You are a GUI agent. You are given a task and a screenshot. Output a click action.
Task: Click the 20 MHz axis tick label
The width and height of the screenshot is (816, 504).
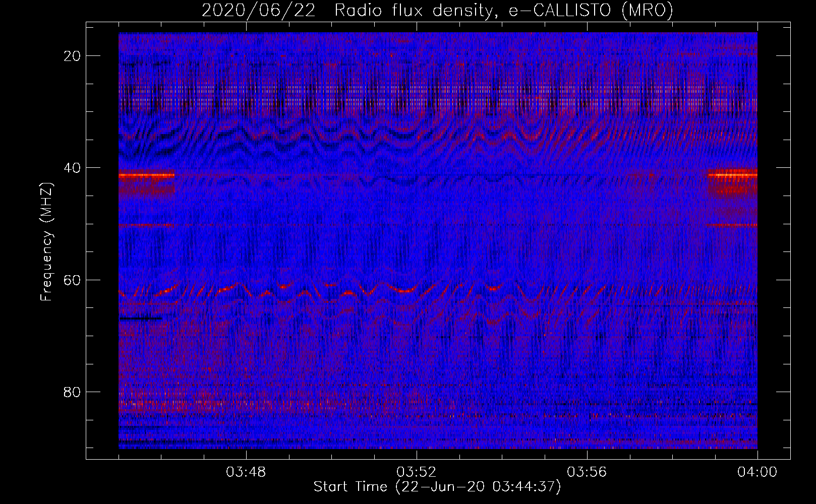[73, 56]
